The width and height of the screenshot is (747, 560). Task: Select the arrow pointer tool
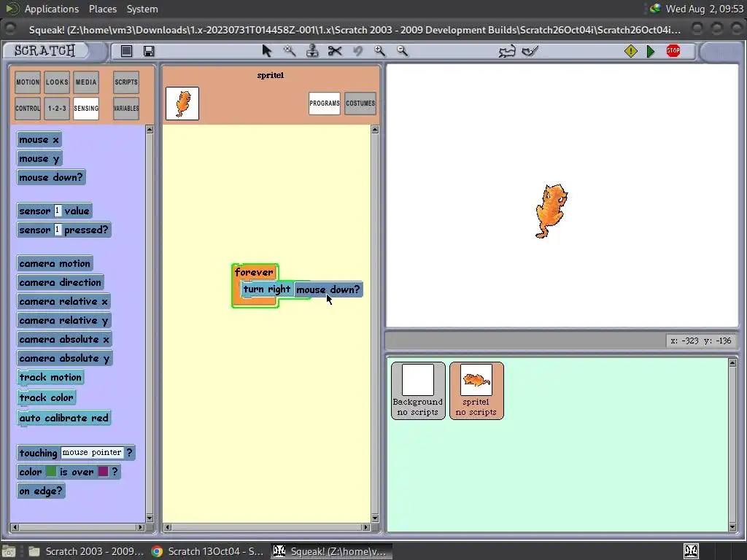pyautogui.click(x=267, y=50)
